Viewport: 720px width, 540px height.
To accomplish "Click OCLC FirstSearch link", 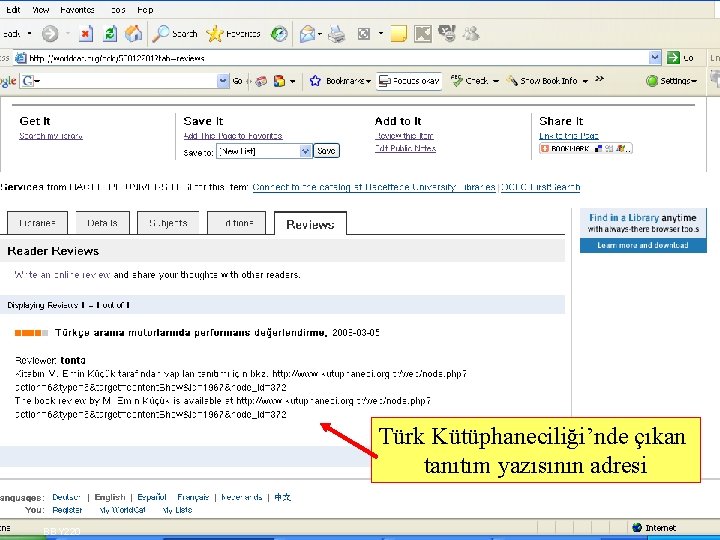I will [540, 187].
